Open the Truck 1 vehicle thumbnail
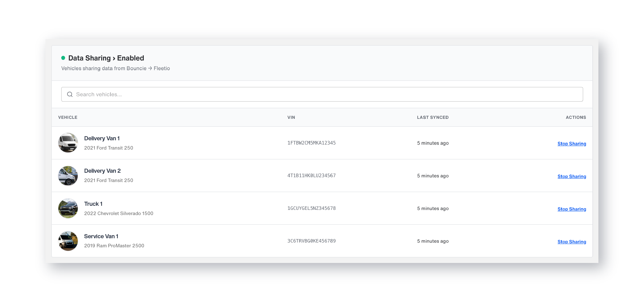Image resolution: width=644 pixels, height=302 pixels. 68,208
